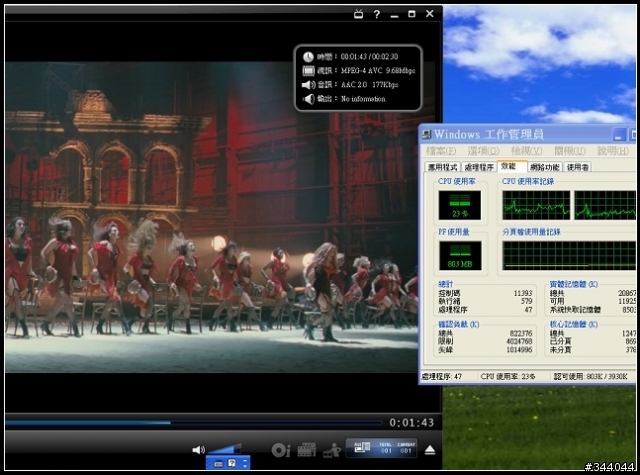Seek using the playback progress bar
640x475 pixels.
(194, 423)
